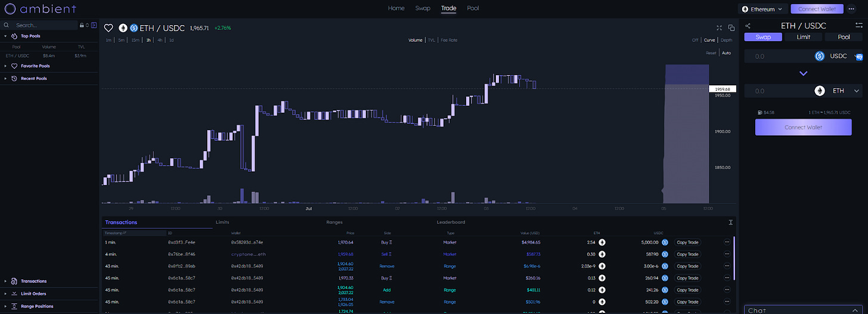Select the 1d chart timeframe
Screen dimensions: 868x314
pos(171,40)
